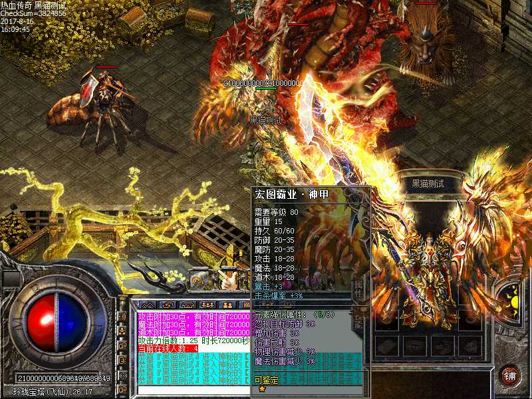Open the two-person icon in chat toolbar
This screenshot has height=399, width=532.
[227, 305]
